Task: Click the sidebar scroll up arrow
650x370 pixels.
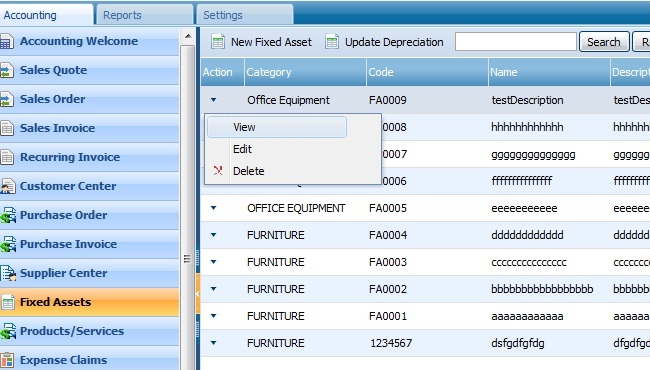Action: [x=188, y=36]
